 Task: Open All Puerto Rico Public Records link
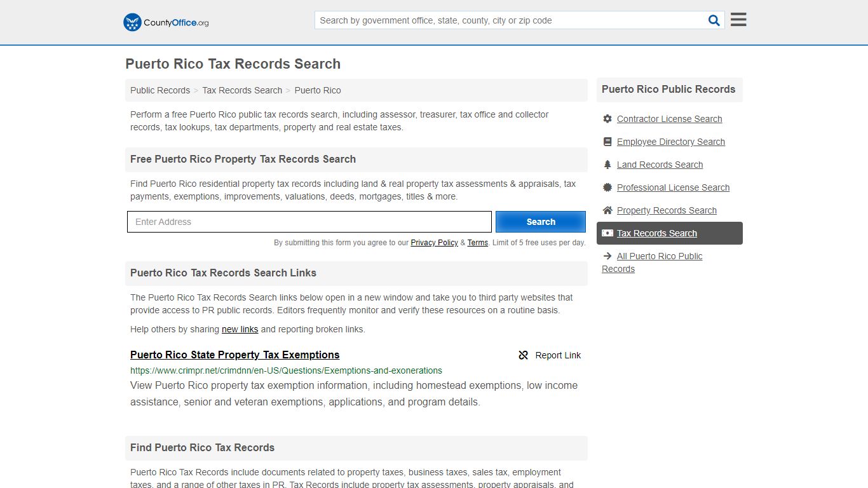(652, 262)
